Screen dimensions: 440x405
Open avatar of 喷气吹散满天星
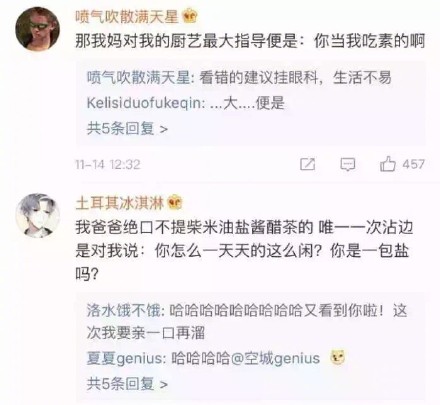coord(37,29)
